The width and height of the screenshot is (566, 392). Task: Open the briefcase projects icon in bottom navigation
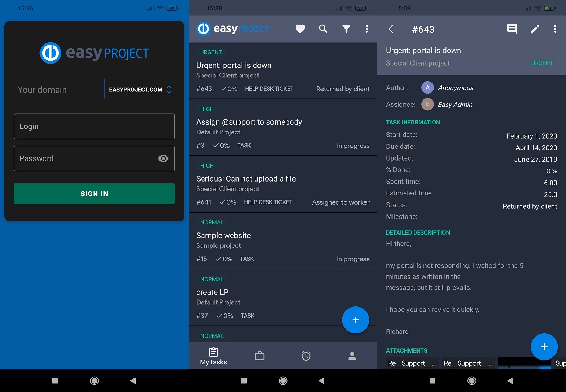click(260, 355)
